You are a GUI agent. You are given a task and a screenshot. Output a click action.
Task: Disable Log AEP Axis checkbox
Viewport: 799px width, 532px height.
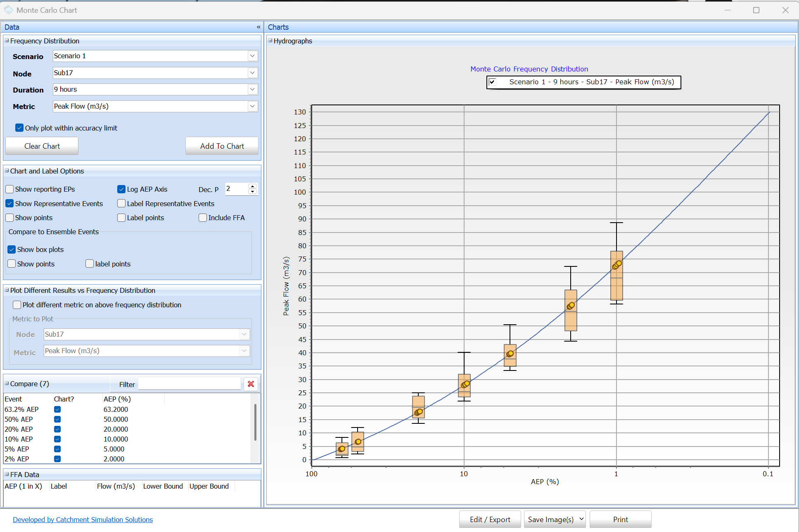(x=121, y=189)
